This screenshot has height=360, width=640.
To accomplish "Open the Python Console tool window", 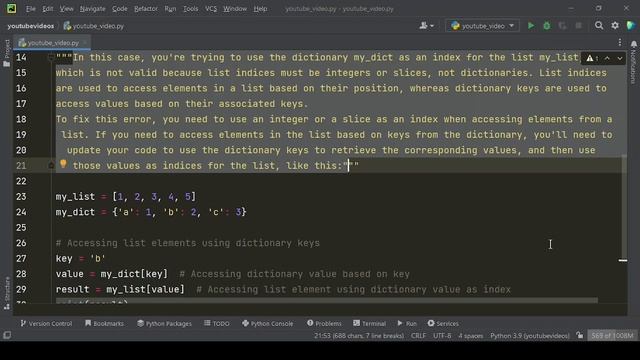I will 267,323.
